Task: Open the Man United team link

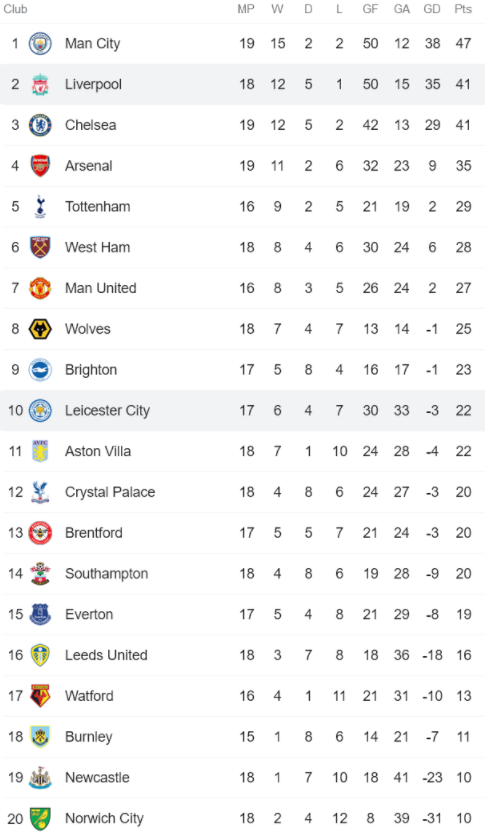Action: click(101, 288)
